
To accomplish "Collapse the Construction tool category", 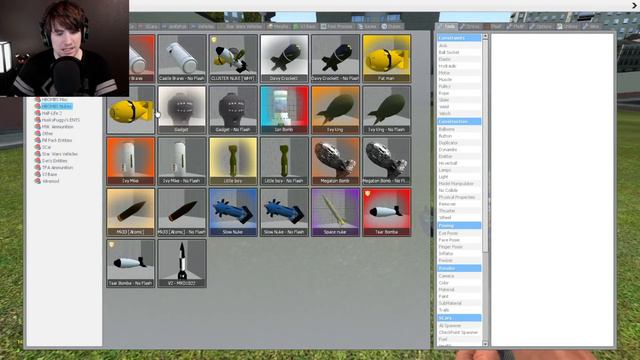I will pyautogui.click(x=459, y=122).
